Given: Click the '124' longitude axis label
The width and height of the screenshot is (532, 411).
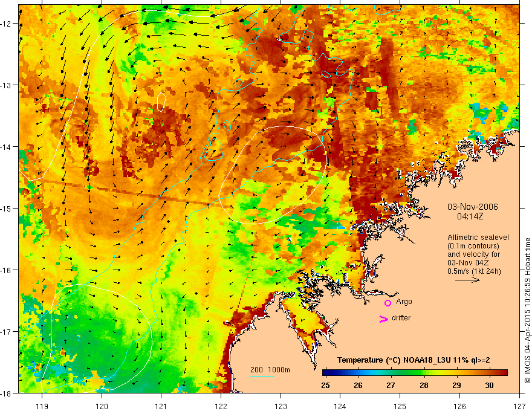Looking at the screenshot, I should 340,406.
